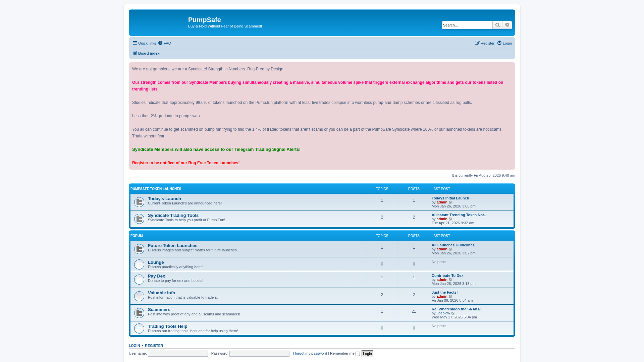Open Contribute To Dex post
The image size is (644, 362).
point(447,276)
